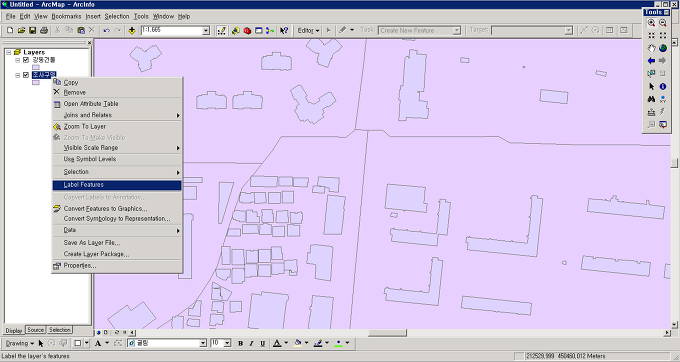Collapse the 강동건물 layer legend
This screenshot has width=680, height=362.
18,60
